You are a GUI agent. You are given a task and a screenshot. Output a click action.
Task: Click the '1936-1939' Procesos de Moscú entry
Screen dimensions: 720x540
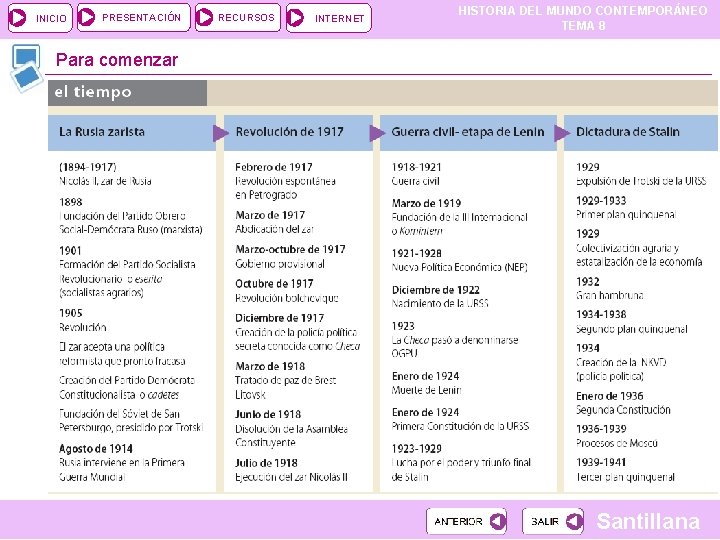(x=601, y=429)
